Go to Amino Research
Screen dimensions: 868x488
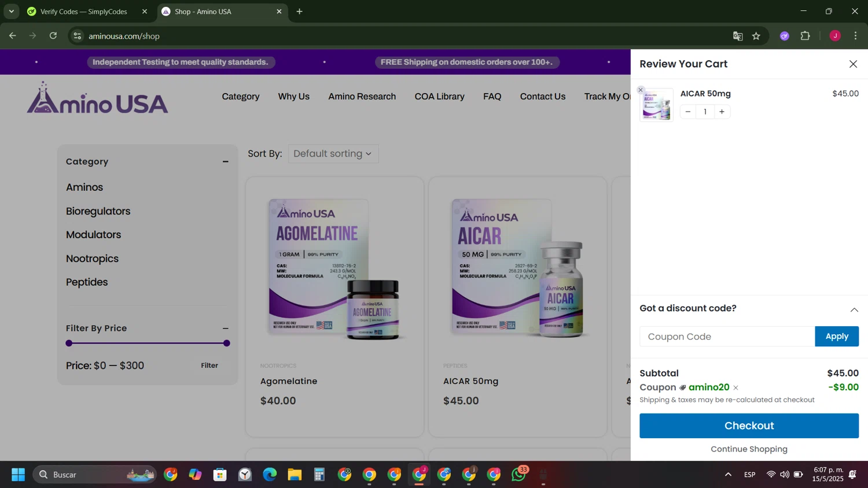point(362,97)
